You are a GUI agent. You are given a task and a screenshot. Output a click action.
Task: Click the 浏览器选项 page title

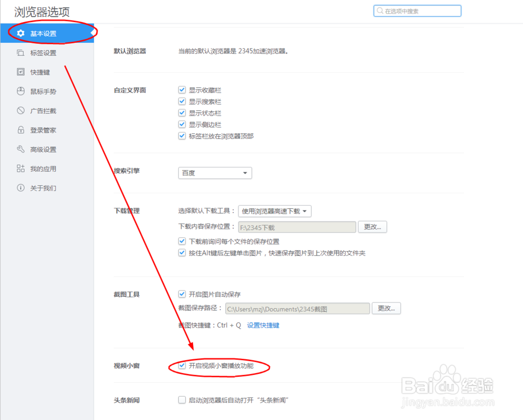tap(42, 12)
